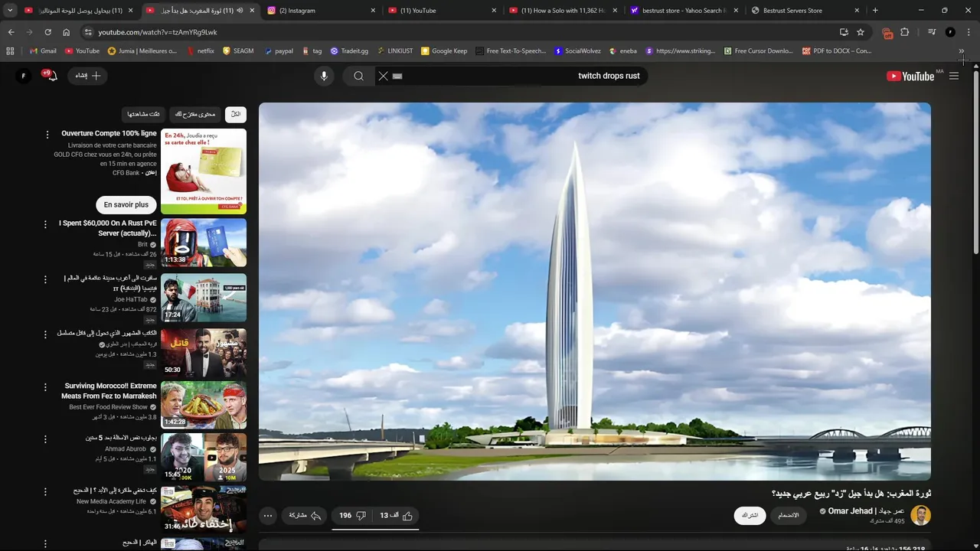
Task: Switch to the Instagram tab
Action: point(322,11)
